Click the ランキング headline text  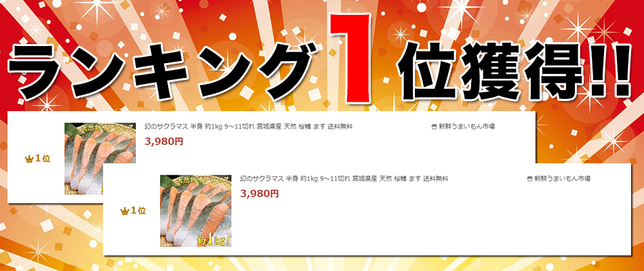[x=163, y=72]
